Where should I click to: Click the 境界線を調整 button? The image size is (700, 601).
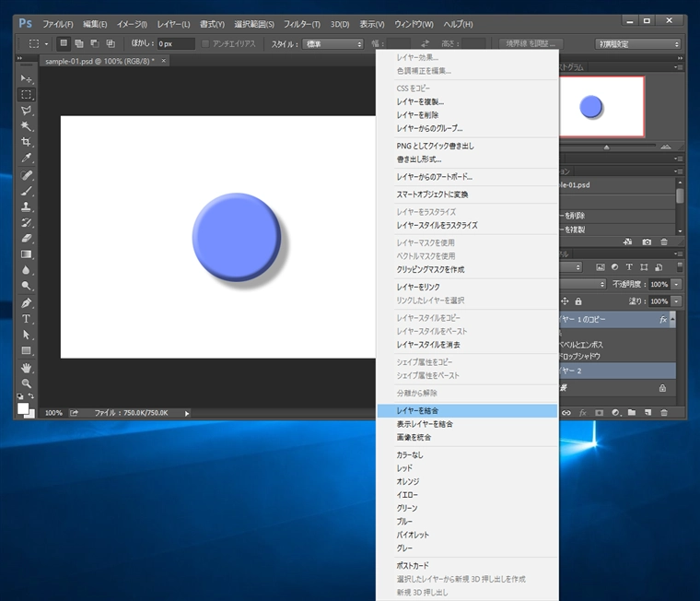[531, 44]
